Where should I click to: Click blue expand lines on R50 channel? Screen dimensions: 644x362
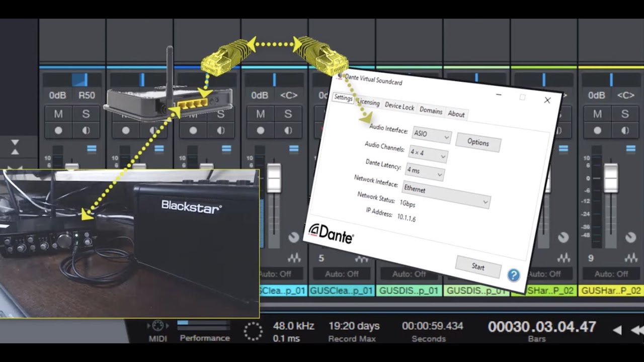pyautogui.click(x=92, y=149)
